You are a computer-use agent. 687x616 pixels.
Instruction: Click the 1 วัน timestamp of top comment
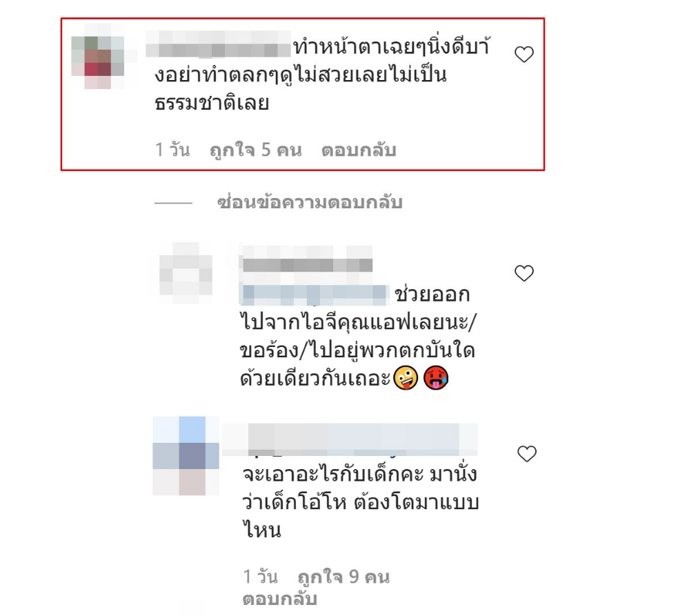172,150
